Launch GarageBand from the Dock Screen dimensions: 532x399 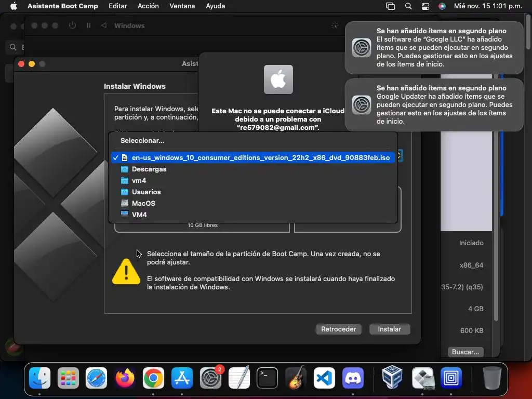pos(296,378)
